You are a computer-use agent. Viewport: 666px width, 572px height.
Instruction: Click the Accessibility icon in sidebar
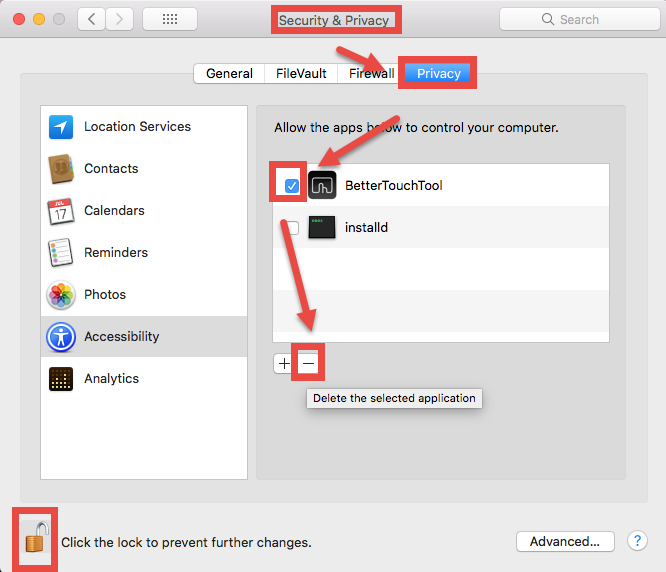(61, 337)
